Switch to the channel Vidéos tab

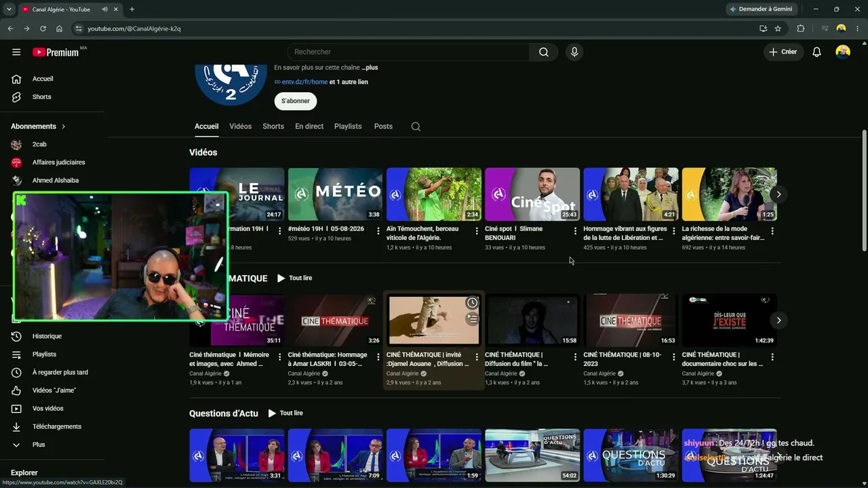click(240, 127)
